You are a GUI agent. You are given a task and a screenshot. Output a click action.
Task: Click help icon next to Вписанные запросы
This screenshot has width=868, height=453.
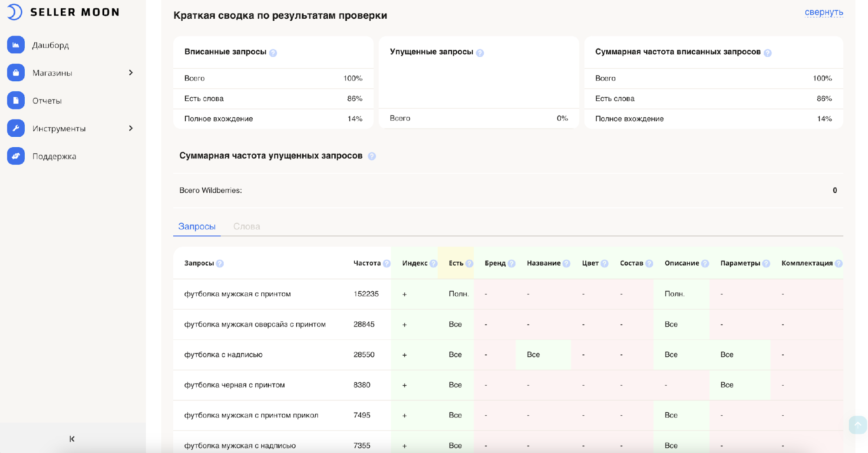273,53
